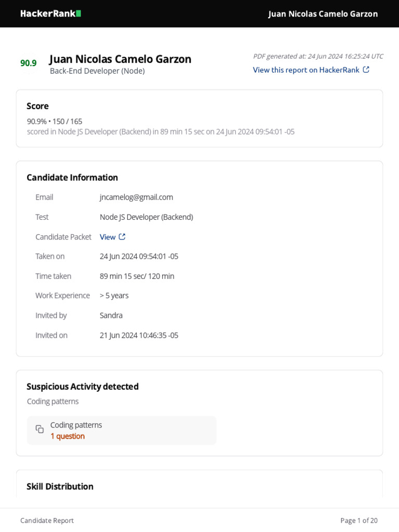Click the Work Experience value > 5 years
399x532 pixels.
(x=114, y=296)
